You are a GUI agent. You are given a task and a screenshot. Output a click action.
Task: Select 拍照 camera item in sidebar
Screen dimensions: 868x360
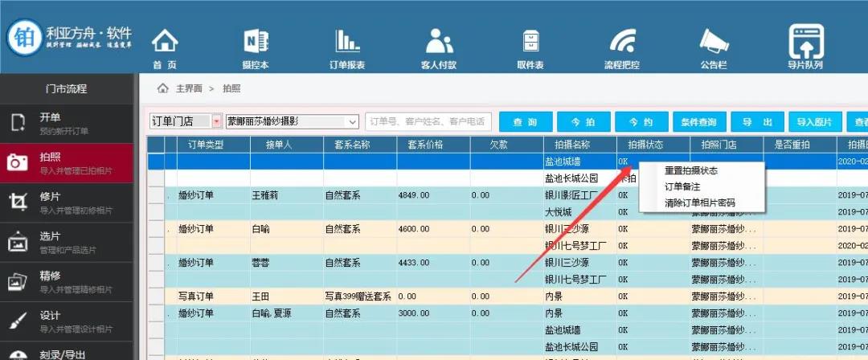[x=67, y=163]
